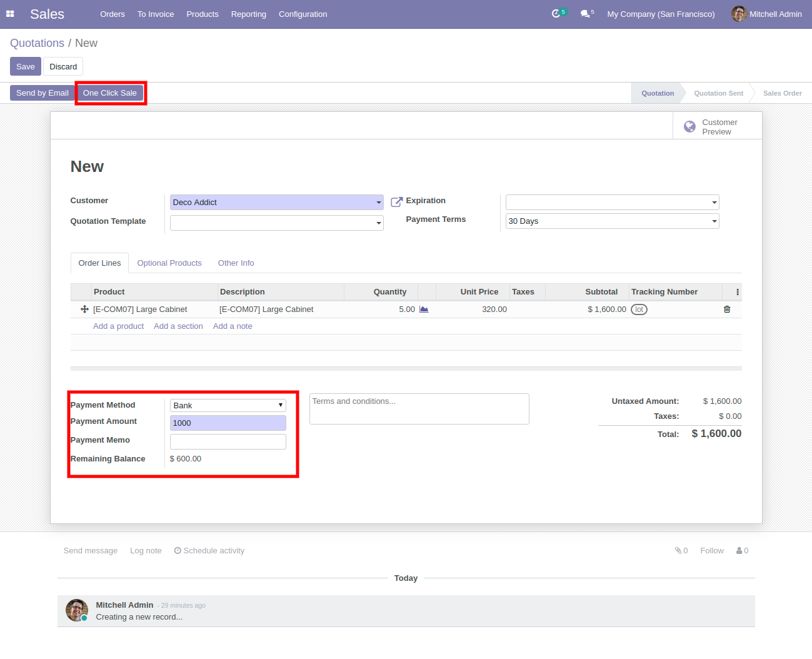Open the activities clock icon

[556, 14]
